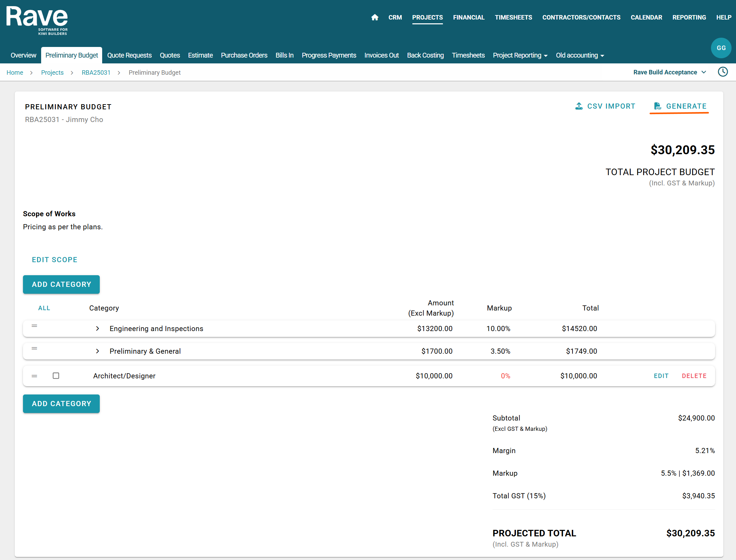Image resolution: width=736 pixels, height=560 pixels.
Task: Tick the Architect/Designer checkbox
Action: tap(56, 376)
